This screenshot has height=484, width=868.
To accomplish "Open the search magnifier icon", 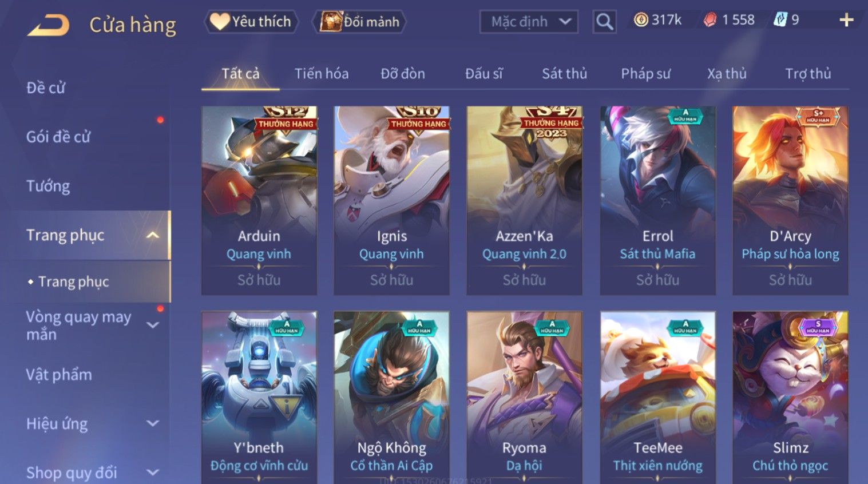I will (x=604, y=22).
